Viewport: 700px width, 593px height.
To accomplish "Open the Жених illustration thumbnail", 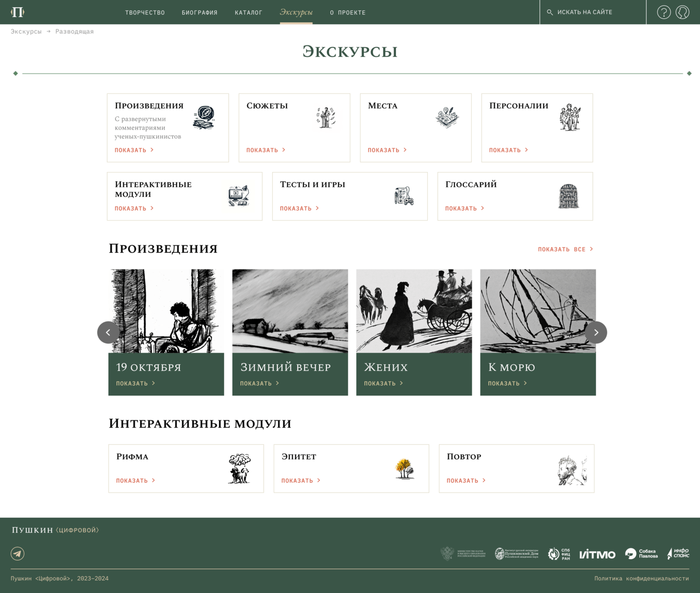I will pyautogui.click(x=414, y=311).
